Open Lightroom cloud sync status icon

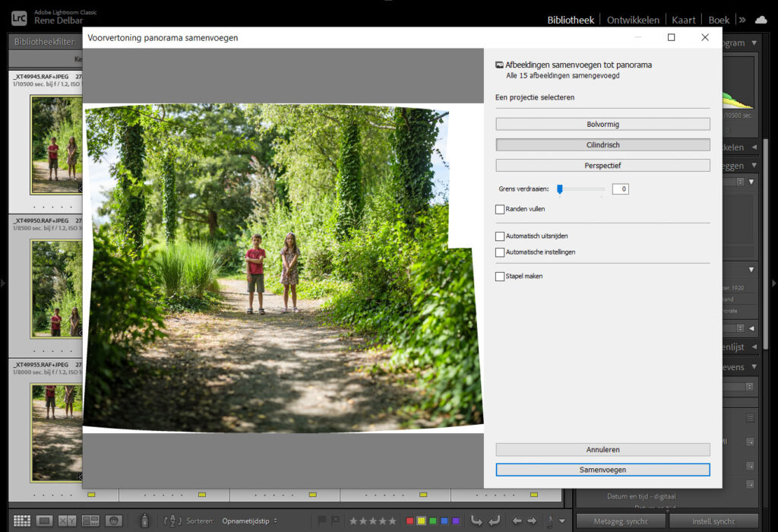761,20
